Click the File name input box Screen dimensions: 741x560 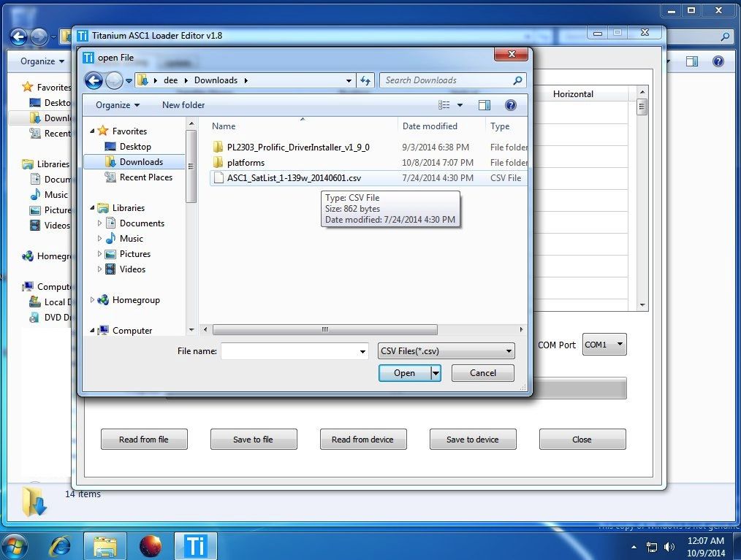coord(289,351)
